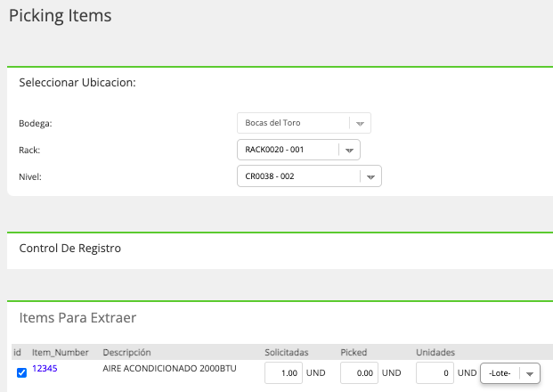
Task: Focus the Picked quantity field showing 0.00
Action: [359, 373]
